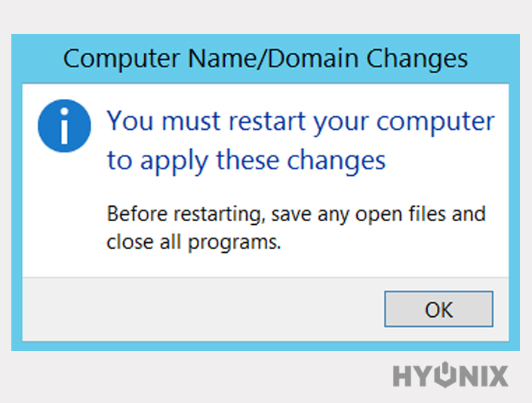This screenshot has width=532, height=403.
Task: Click the HYONIX watermark logo
Action: [451, 375]
